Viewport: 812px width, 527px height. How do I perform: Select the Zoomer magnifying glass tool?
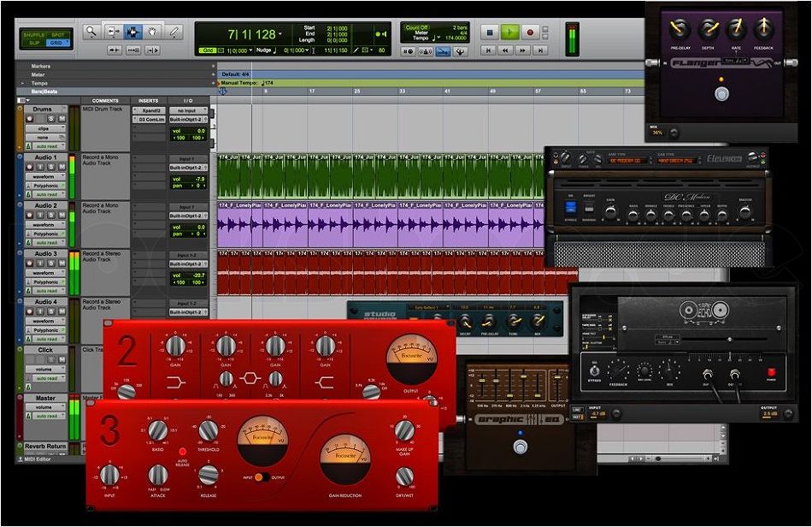(x=91, y=33)
